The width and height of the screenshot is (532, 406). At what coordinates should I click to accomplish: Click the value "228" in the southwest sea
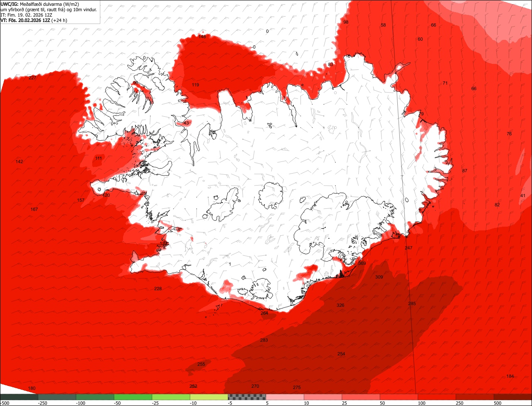point(158,289)
